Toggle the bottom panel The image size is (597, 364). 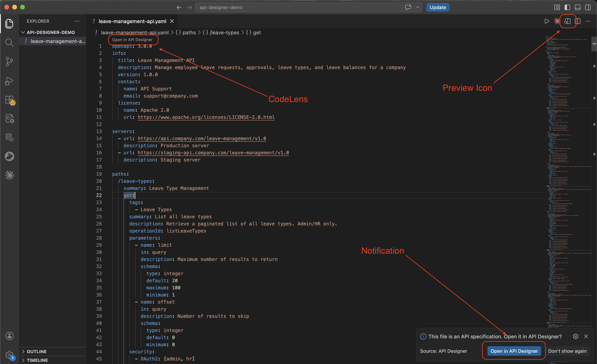[x=578, y=8]
